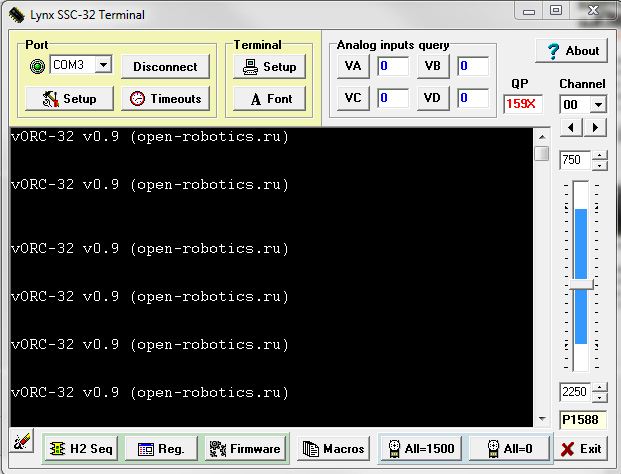Set all servos with All=1500

point(418,449)
